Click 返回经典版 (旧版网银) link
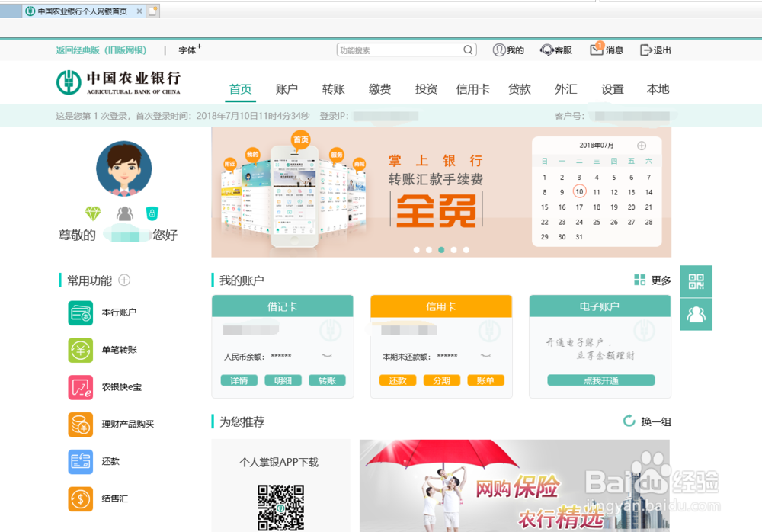The width and height of the screenshot is (762, 532). click(101, 50)
